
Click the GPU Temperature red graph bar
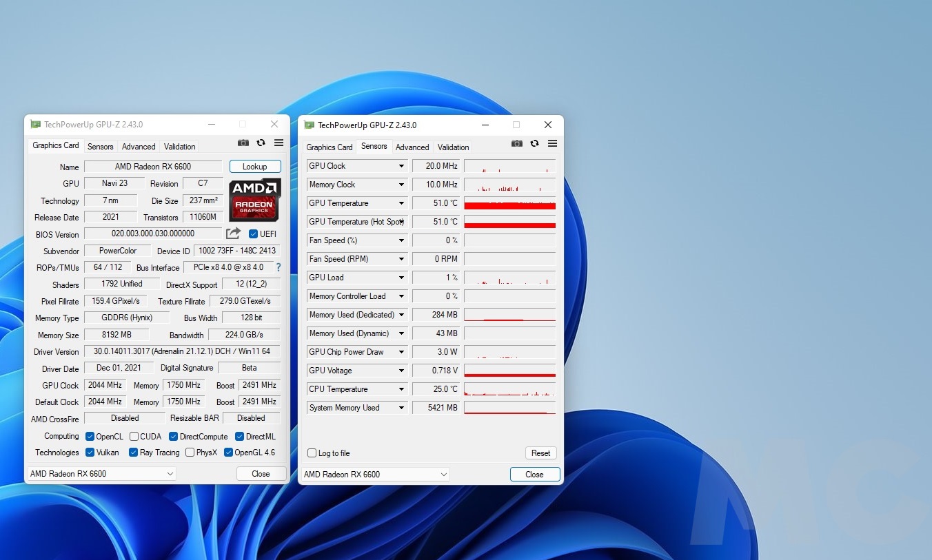click(509, 203)
